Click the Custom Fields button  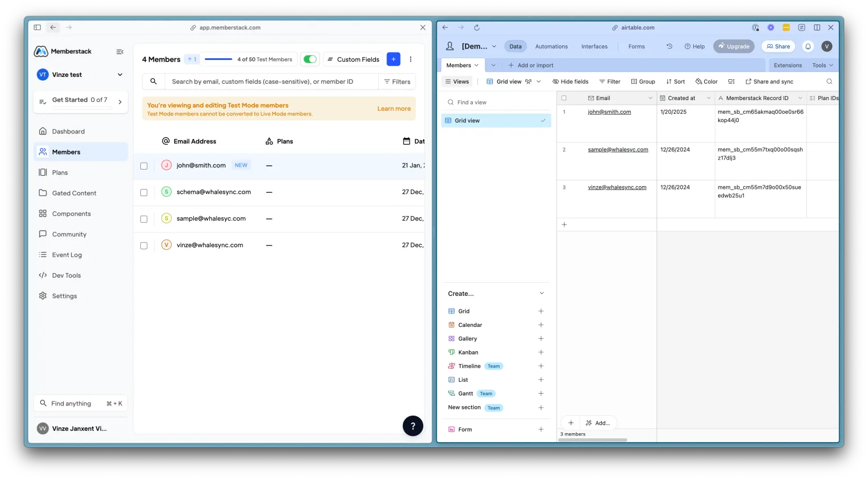pos(353,59)
